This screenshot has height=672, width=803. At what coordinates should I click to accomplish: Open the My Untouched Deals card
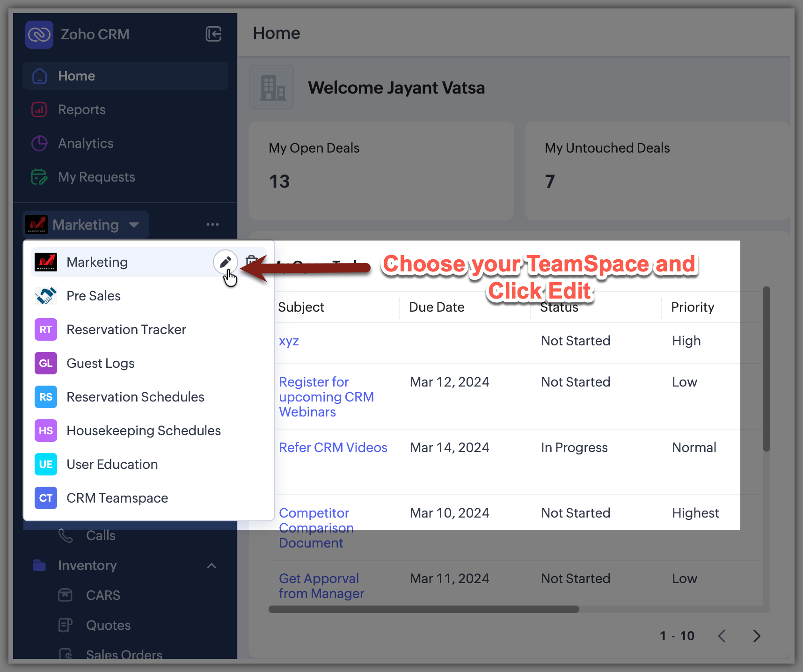tap(657, 171)
